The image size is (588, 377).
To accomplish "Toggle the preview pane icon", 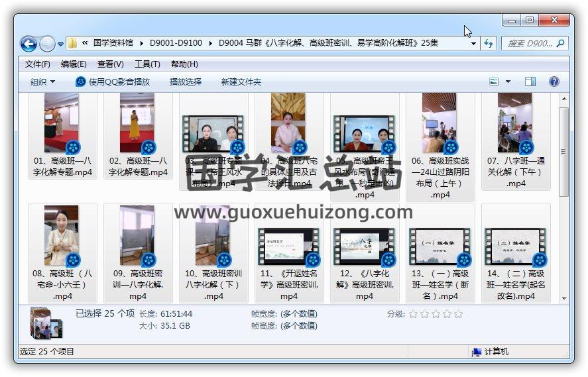I will click(530, 81).
